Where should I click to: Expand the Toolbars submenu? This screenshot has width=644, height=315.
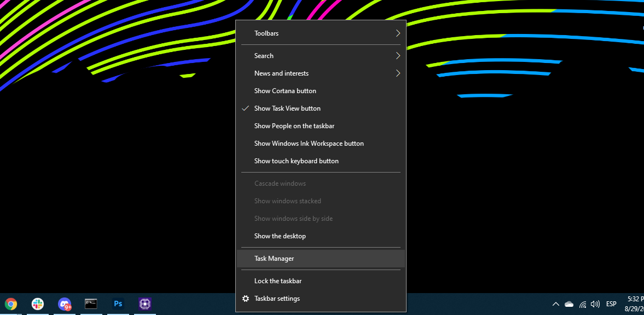(x=321, y=33)
